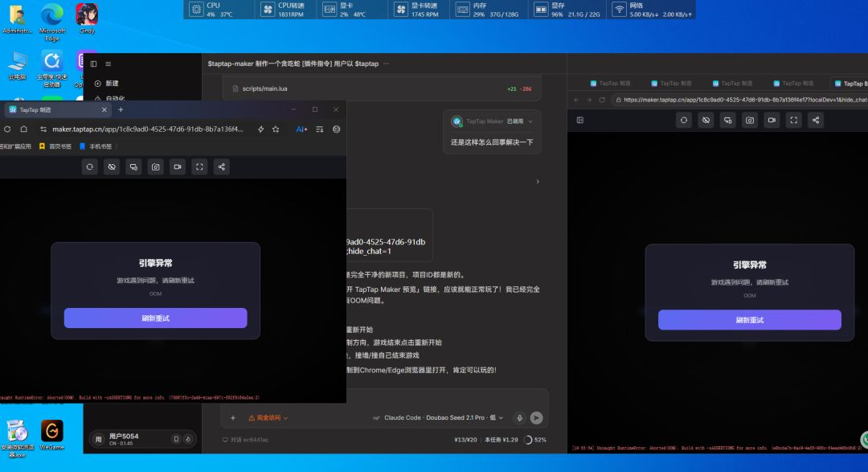The width and height of the screenshot is (868, 472).
Task: Open site settings icon beside maker.taptap.cn URL
Action: click(43, 129)
